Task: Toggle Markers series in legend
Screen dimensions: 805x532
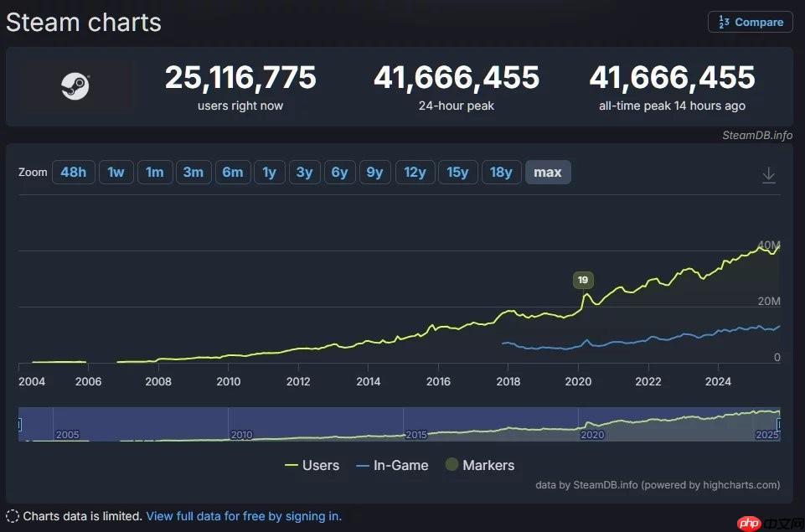Action: 480,465
